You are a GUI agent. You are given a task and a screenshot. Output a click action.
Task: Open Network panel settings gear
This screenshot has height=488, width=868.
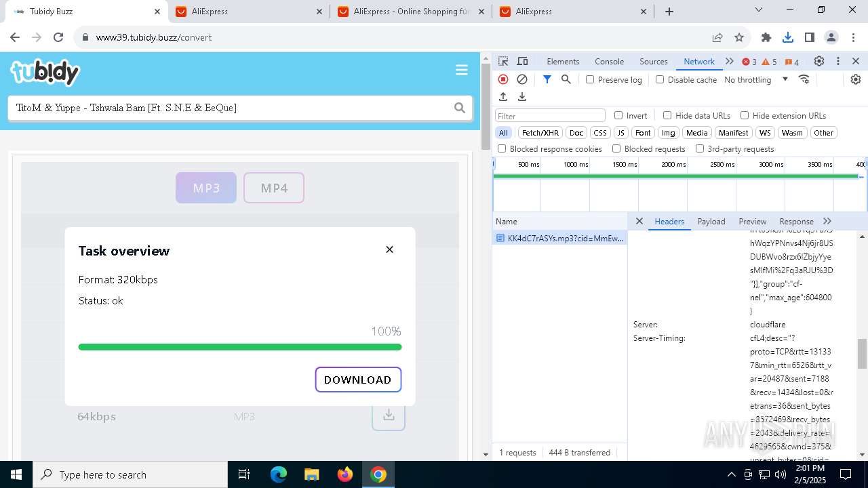[856, 79]
